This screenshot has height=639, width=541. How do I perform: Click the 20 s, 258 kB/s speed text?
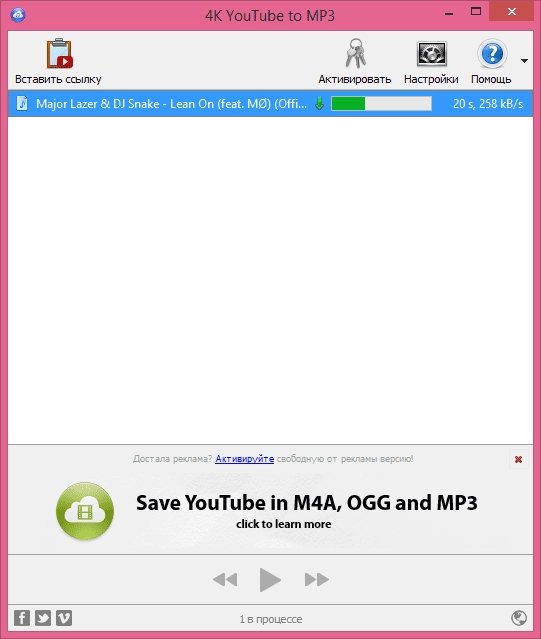(488, 104)
